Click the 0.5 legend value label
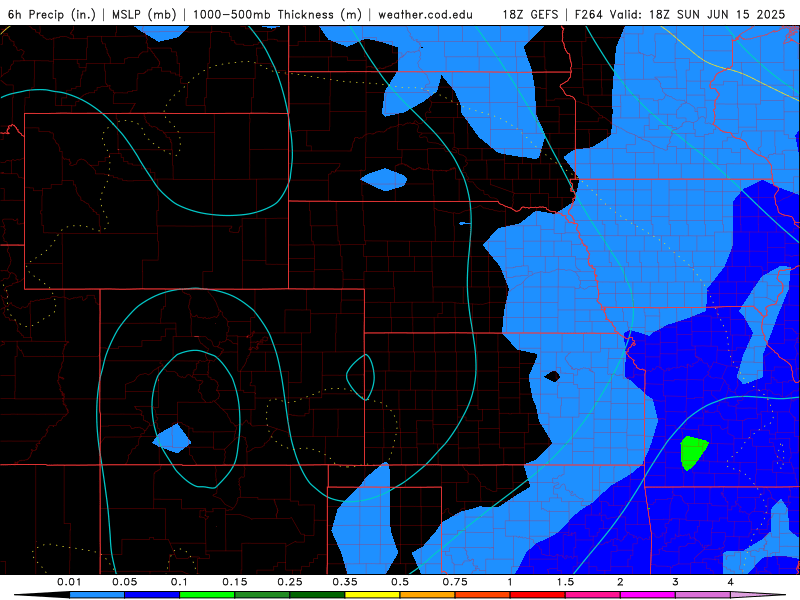This screenshot has width=800, height=600. tap(400, 582)
